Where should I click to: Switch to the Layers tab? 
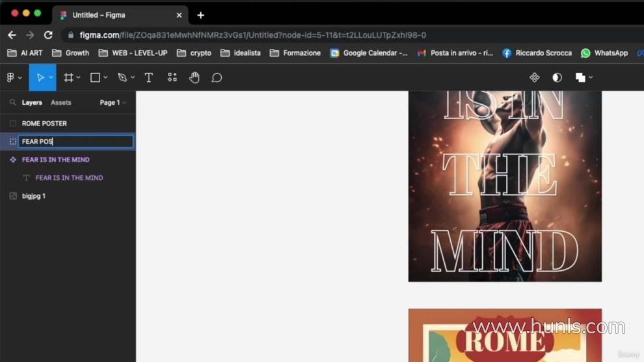pyautogui.click(x=32, y=102)
